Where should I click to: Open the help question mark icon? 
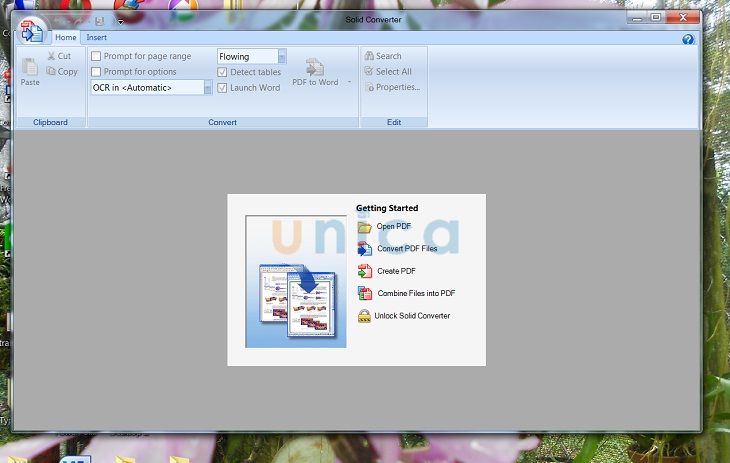[x=688, y=40]
